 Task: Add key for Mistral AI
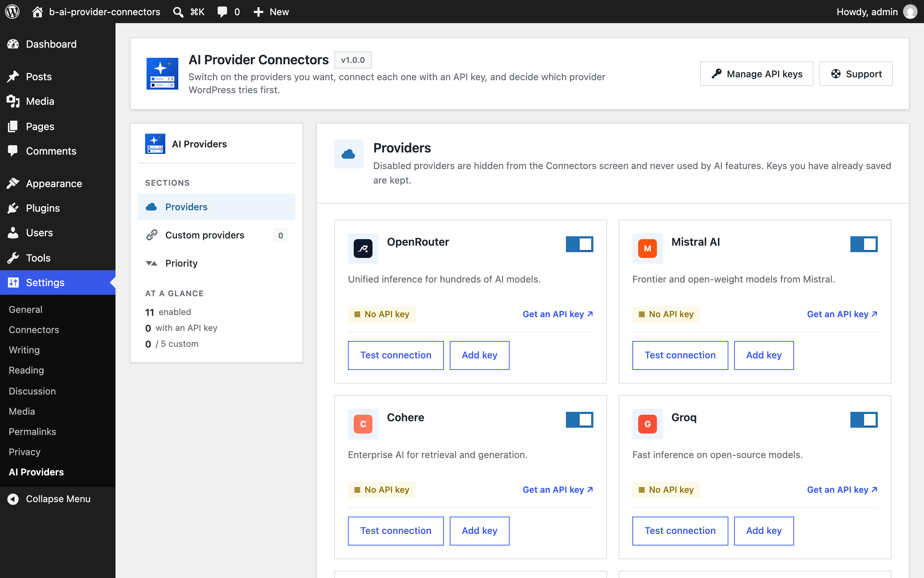tap(764, 355)
